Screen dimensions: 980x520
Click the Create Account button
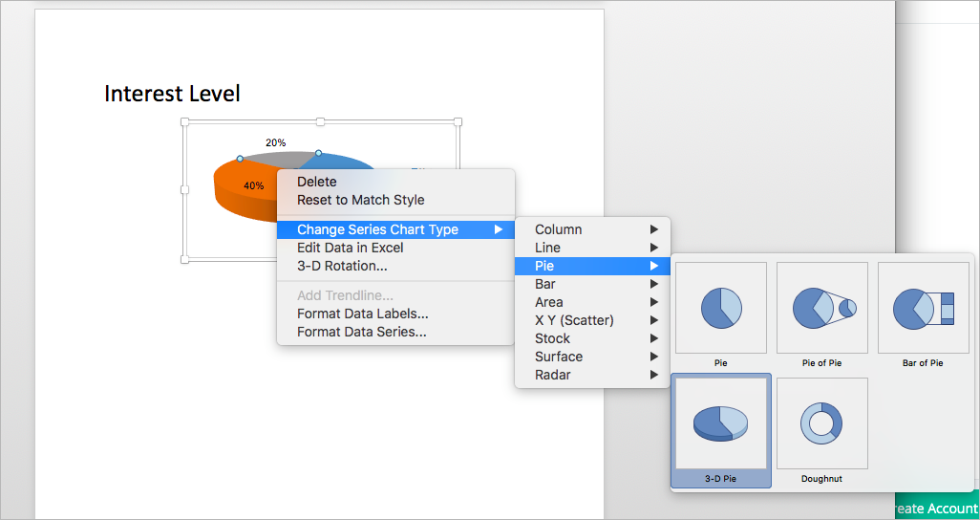click(x=936, y=508)
